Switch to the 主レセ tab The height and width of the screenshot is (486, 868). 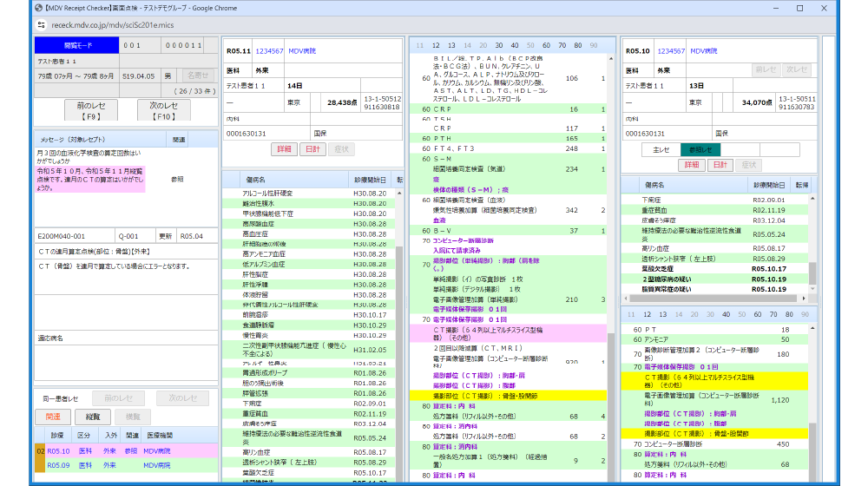tap(661, 149)
